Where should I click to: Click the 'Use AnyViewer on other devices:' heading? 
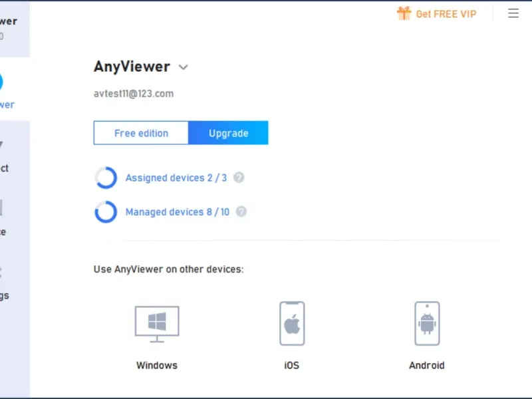pyautogui.click(x=169, y=269)
